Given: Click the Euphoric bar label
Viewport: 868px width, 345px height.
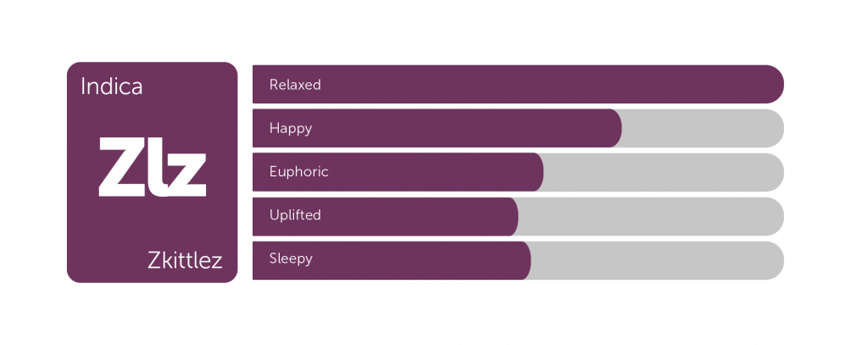Looking at the screenshot, I should tap(299, 172).
